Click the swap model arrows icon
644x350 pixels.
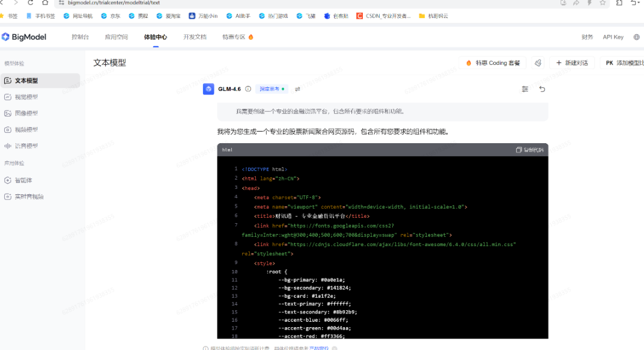(x=297, y=89)
